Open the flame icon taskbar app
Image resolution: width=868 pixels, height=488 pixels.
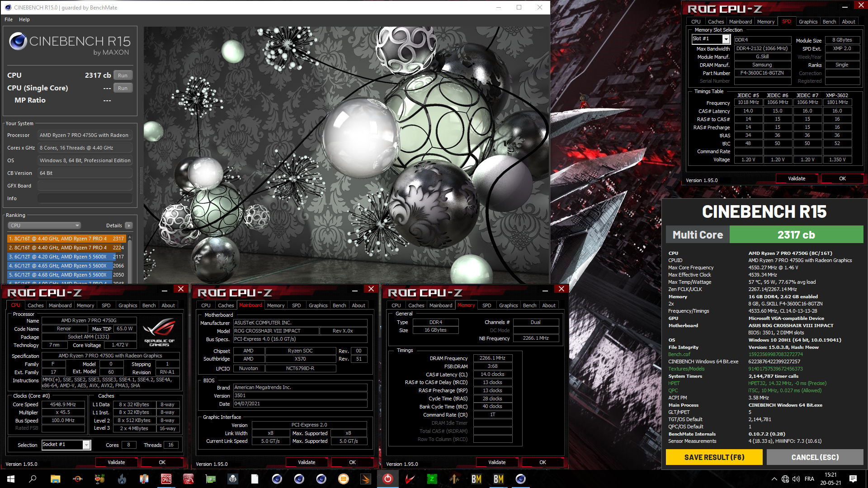[122, 479]
